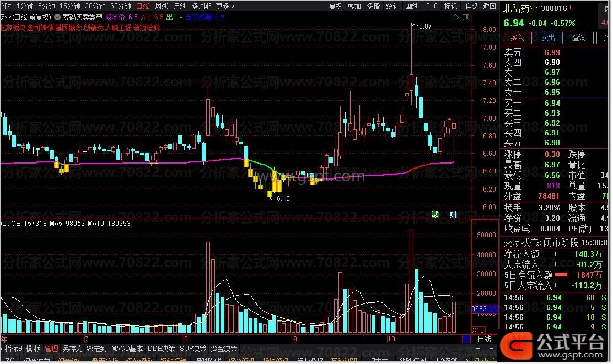The height and width of the screenshot is (364, 613).
Task: Click the 财 marker icon on chart
Action: pos(453,214)
